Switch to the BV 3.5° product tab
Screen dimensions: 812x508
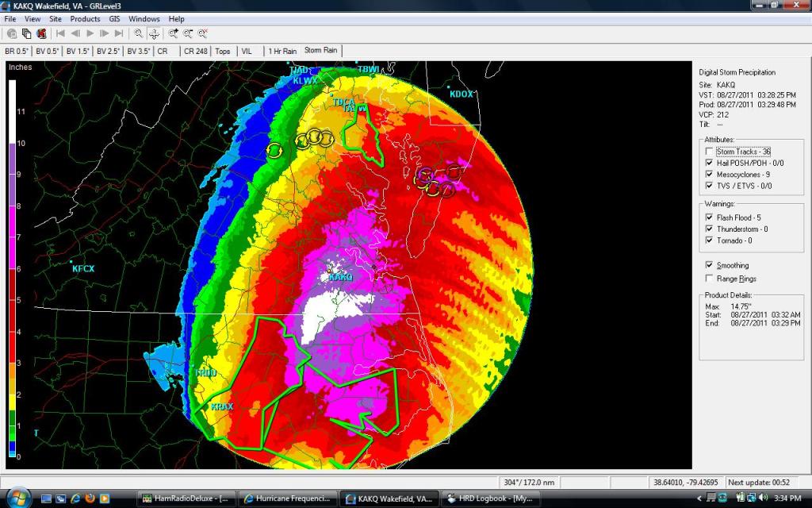(x=139, y=51)
